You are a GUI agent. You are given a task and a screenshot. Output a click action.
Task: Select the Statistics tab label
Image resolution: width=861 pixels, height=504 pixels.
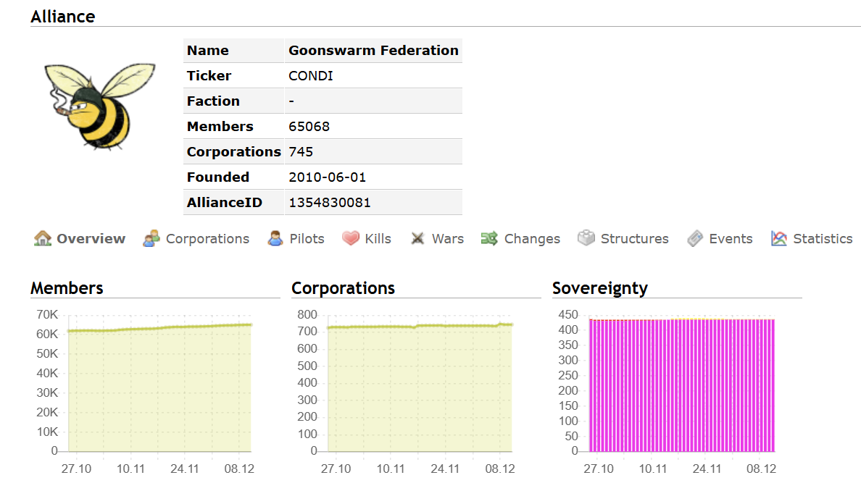click(x=823, y=239)
